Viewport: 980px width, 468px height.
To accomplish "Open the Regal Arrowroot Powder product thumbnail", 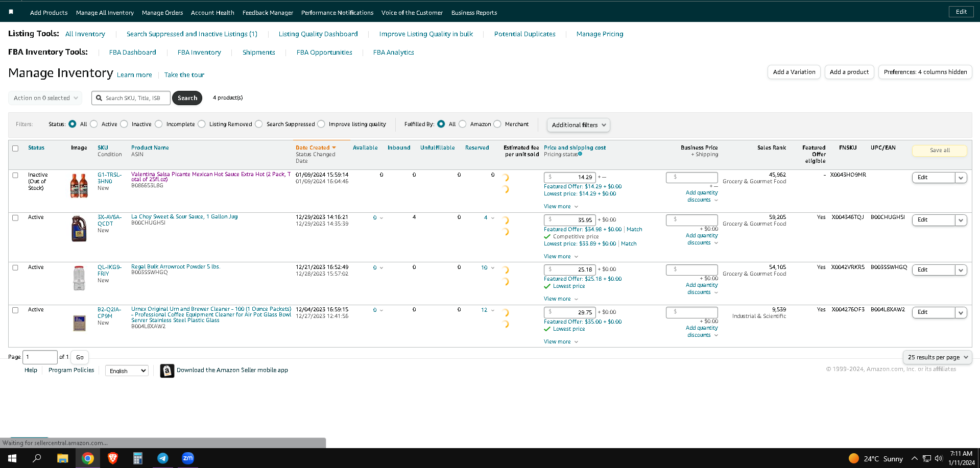I will 79,278.
